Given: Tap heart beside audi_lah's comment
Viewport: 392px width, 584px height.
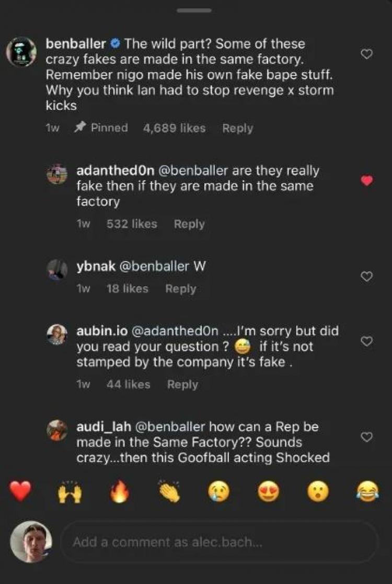Looking at the screenshot, I should pos(367,437).
